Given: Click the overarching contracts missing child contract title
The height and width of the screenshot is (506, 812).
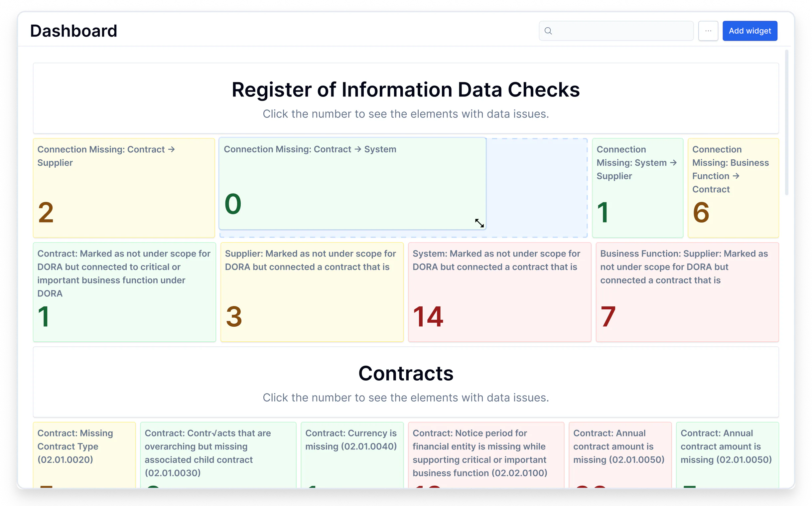Looking at the screenshot, I should tap(208, 453).
